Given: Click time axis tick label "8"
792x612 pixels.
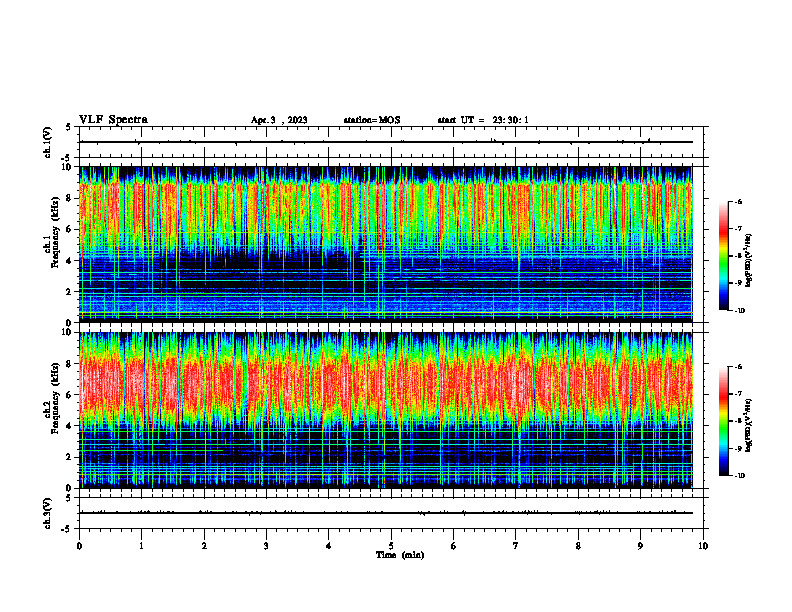Looking at the screenshot, I should (578, 546).
